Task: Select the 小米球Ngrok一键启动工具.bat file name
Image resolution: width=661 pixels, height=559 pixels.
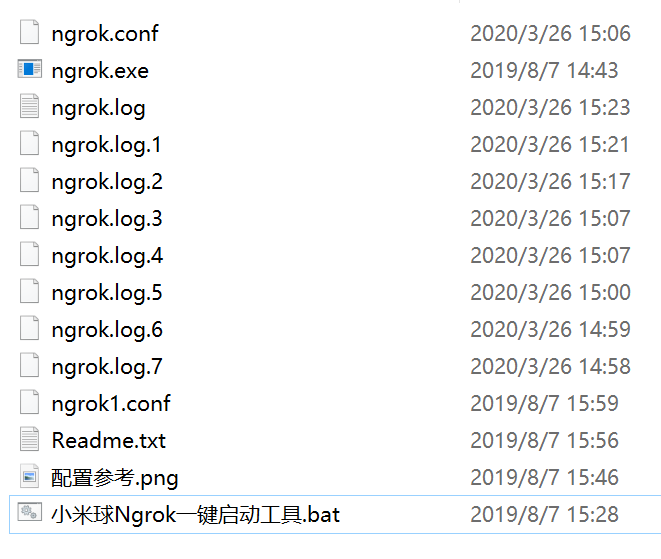Action: [x=196, y=515]
